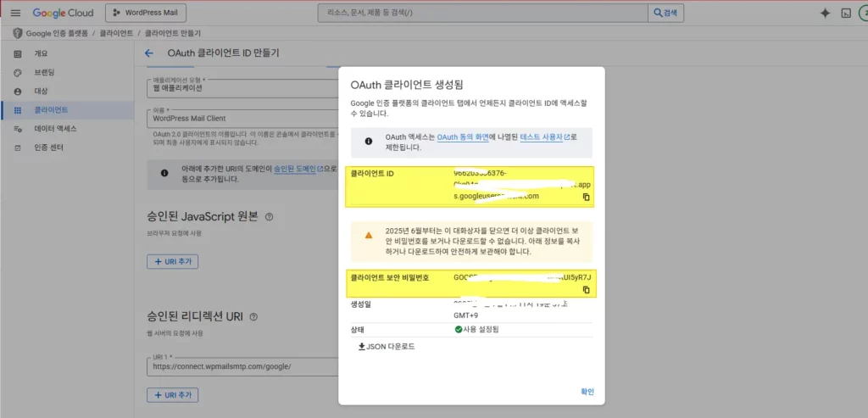The width and height of the screenshot is (868, 418).
Task: Click the 클라이언트 grid sidebar icon
Action: pyautogui.click(x=18, y=110)
